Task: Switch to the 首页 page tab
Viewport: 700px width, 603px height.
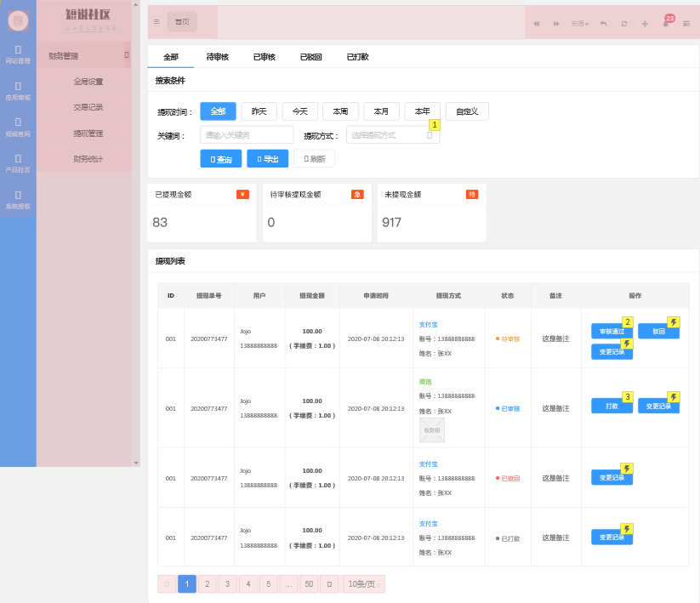Action: [x=182, y=22]
